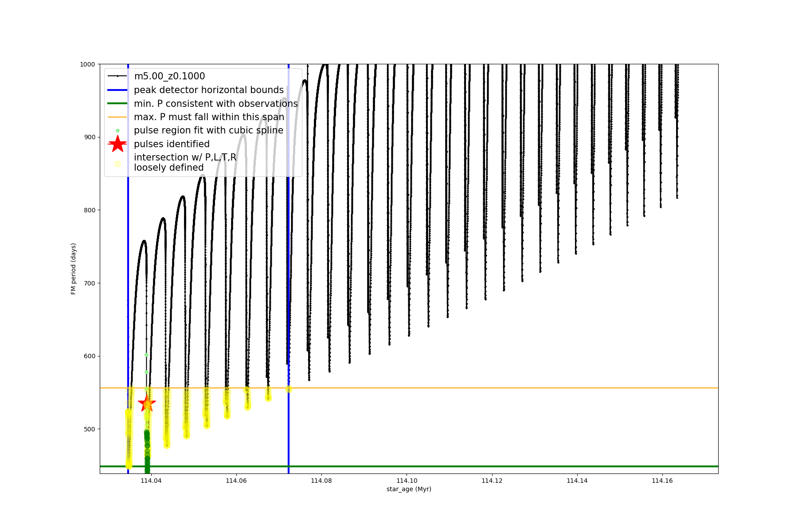Image resolution: width=798 pixels, height=532 pixels.
Task: Select 'min. P consistent with observations' legend entry
Action: click(216, 104)
